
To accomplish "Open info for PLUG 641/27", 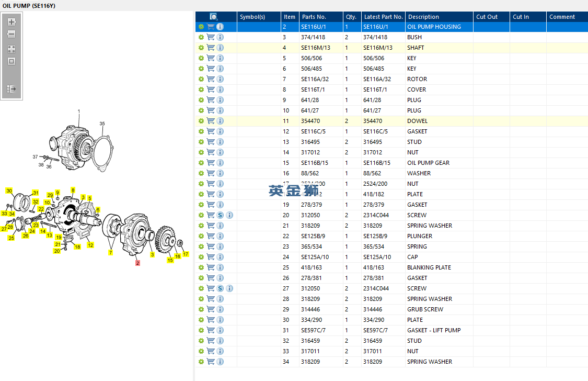I will [x=220, y=110].
